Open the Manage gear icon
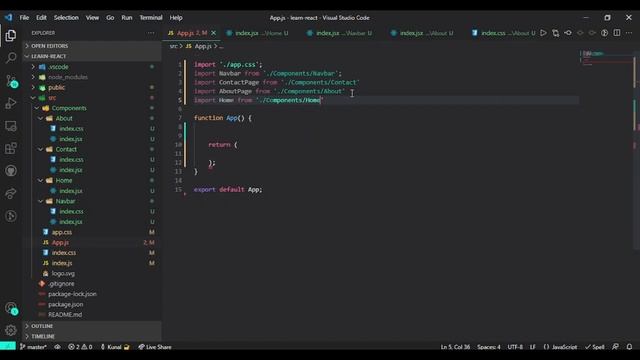The image size is (640, 360). (11, 330)
